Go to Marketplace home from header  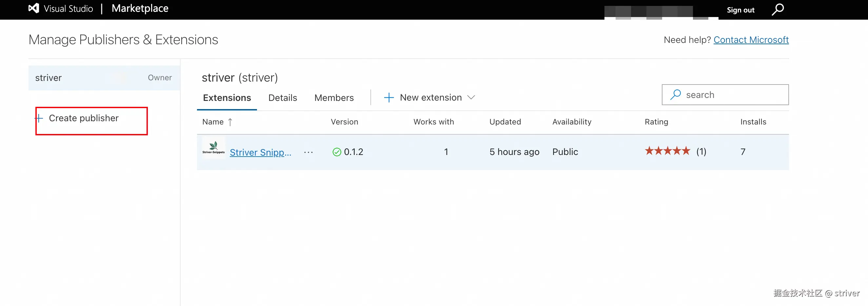tap(140, 9)
